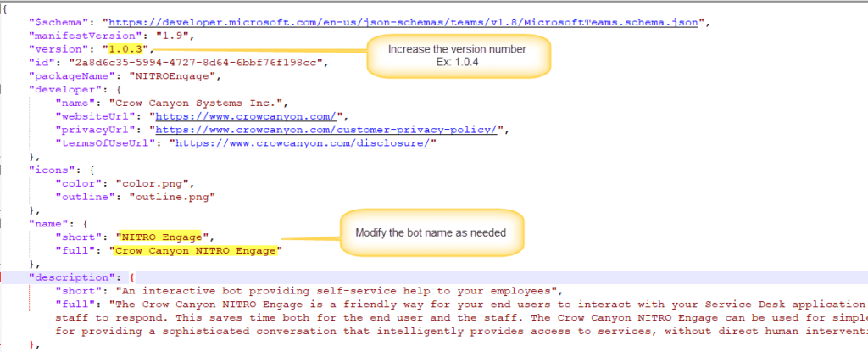Screen dimensions: 868x352
Task: Click the packageName value "NITROEngage"
Action: 171,76
